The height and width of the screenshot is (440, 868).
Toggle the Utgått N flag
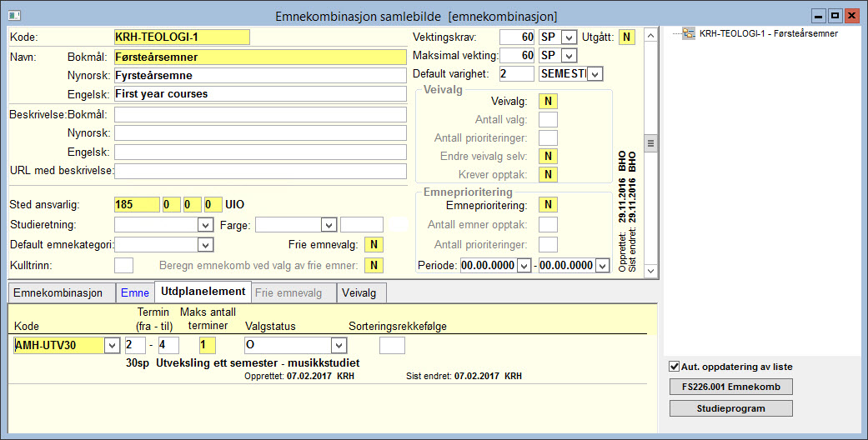tap(627, 37)
